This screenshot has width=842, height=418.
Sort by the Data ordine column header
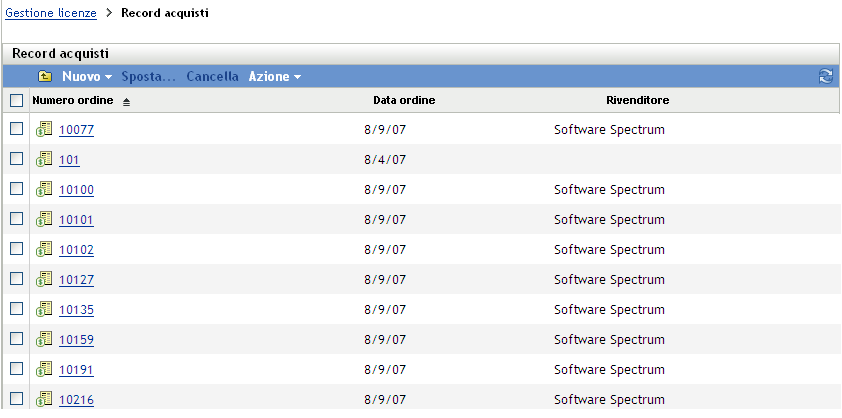coord(403,101)
